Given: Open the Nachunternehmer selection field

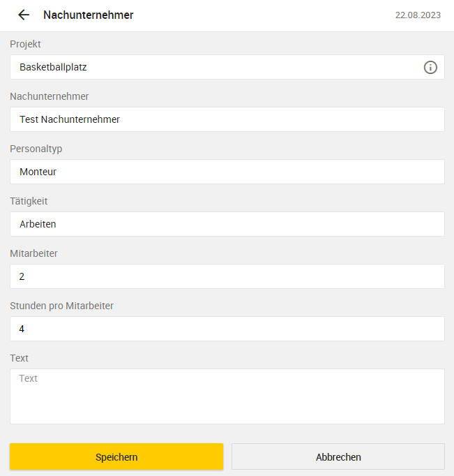Looking at the screenshot, I should [x=227, y=119].
